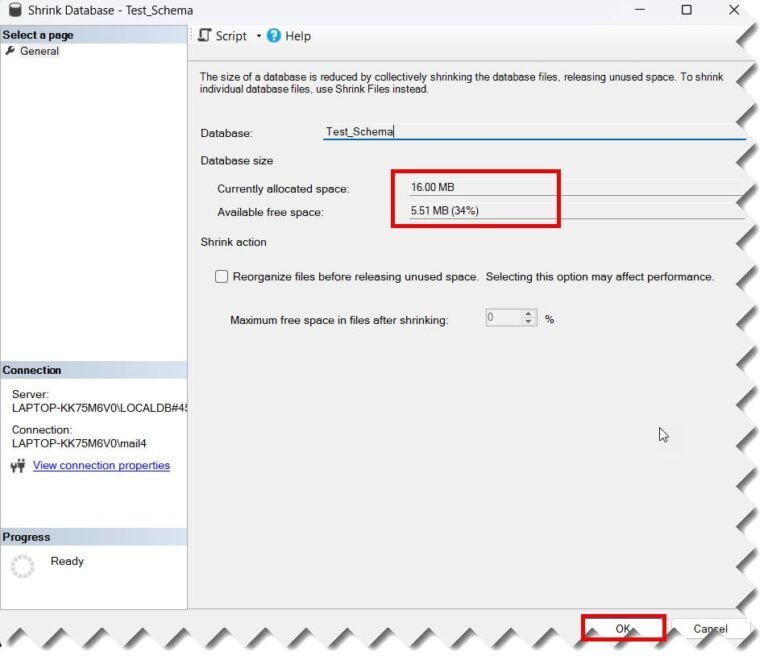Click the OK button

click(623, 628)
